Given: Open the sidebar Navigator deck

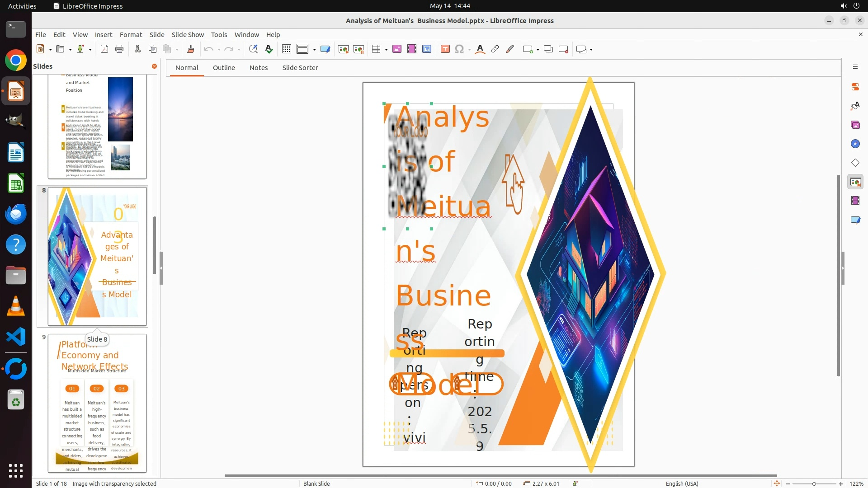Looking at the screenshot, I should click(855, 144).
